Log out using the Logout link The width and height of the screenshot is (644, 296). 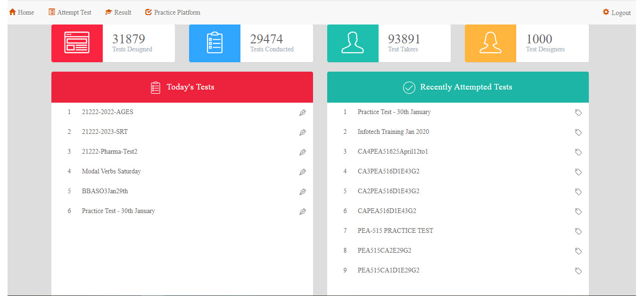point(617,13)
